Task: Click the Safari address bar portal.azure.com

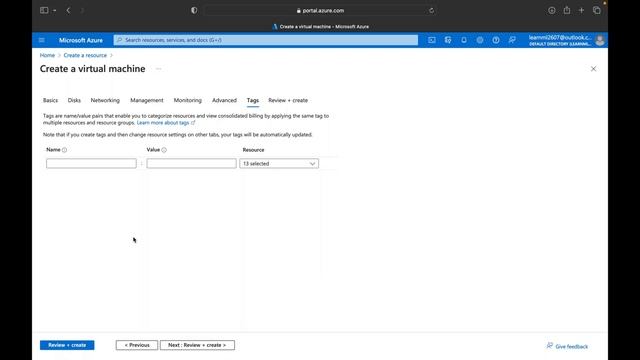Action: pos(320,11)
